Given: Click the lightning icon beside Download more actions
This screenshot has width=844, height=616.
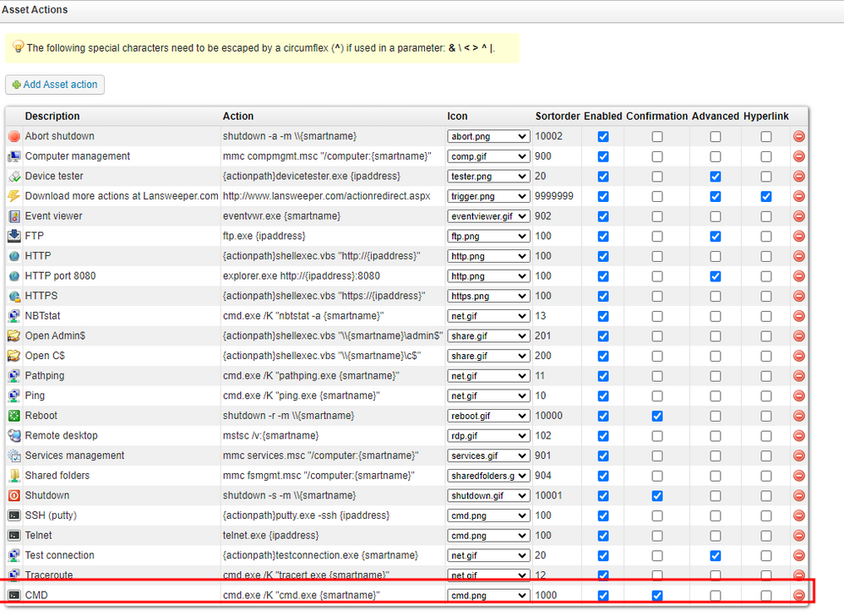Looking at the screenshot, I should (14, 196).
